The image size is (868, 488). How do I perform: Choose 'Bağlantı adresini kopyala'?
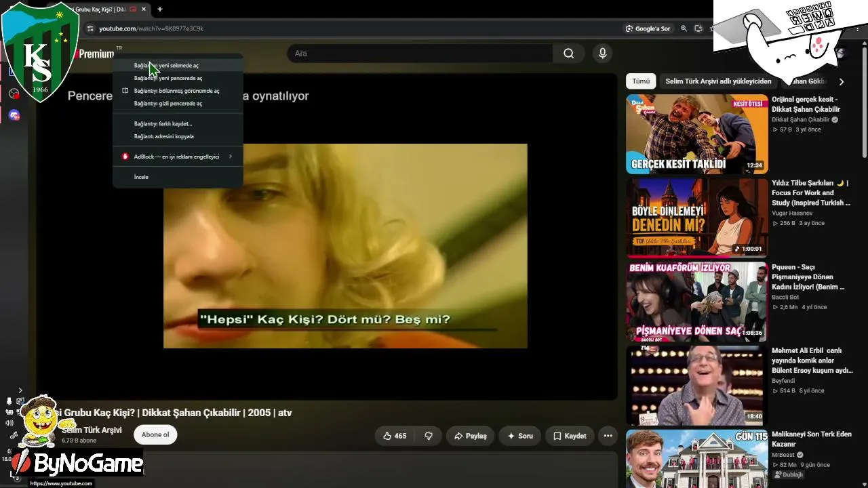[178, 136]
